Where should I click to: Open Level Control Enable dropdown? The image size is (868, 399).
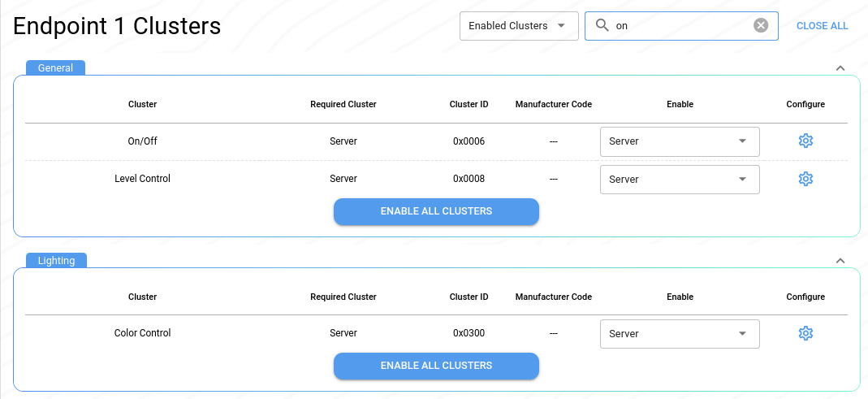point(679,180)
